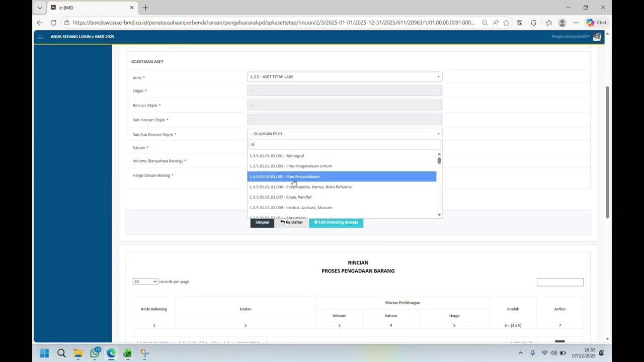Toggle the e-BMD sidebar hamburger menu
This screenshot has width=644, height=362.
point(40,37)
